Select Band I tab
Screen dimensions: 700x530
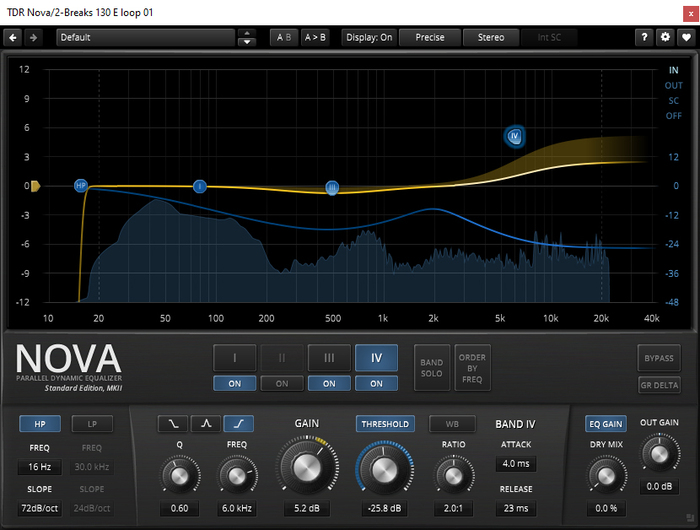coord(233,358)
